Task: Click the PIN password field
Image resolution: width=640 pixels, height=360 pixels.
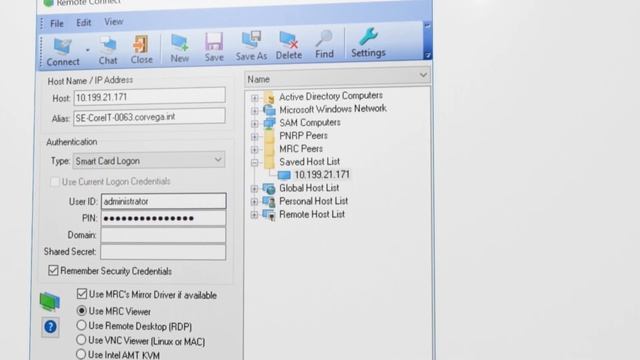Action: (x=163, y=218)
